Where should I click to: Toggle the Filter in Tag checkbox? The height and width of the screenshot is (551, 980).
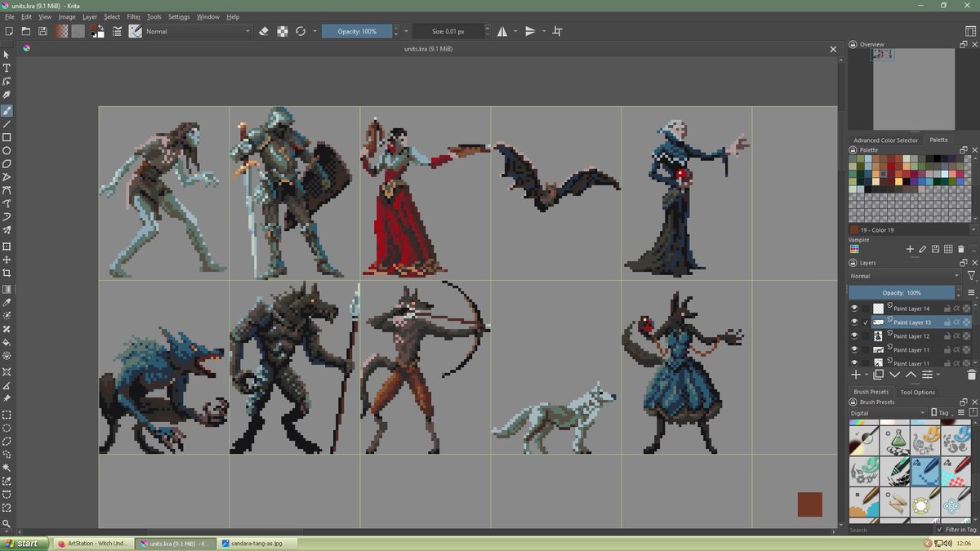coord(940,530)
